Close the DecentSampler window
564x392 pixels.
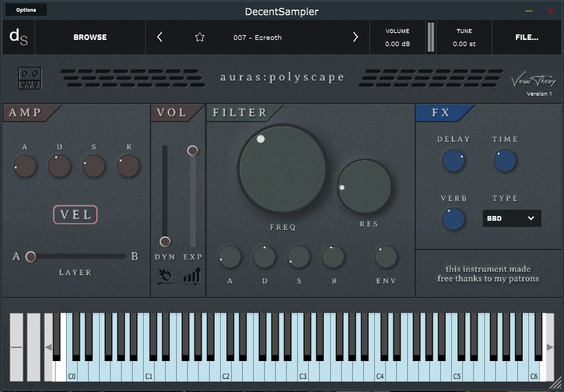click(x=550, y=11)
